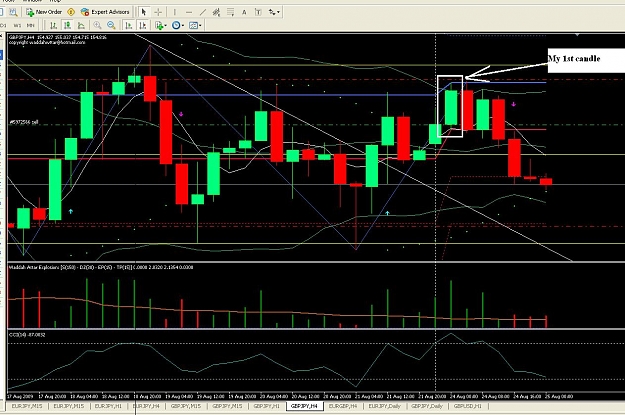Switch chart to line chart mode
625x415 pixels.
click(x=81, y=26)
